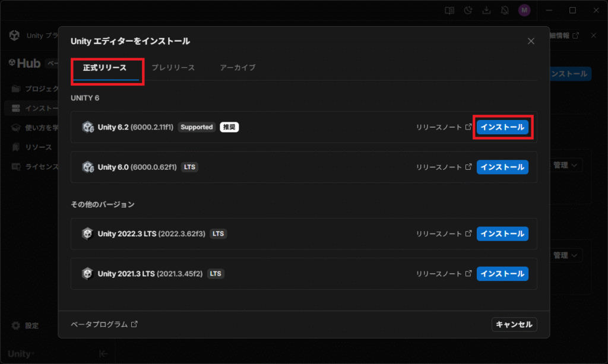
Task: Install Unity 6.0 LTS (6000.0.62f1)
Action: pyautogui.click(x=502, y=167)
